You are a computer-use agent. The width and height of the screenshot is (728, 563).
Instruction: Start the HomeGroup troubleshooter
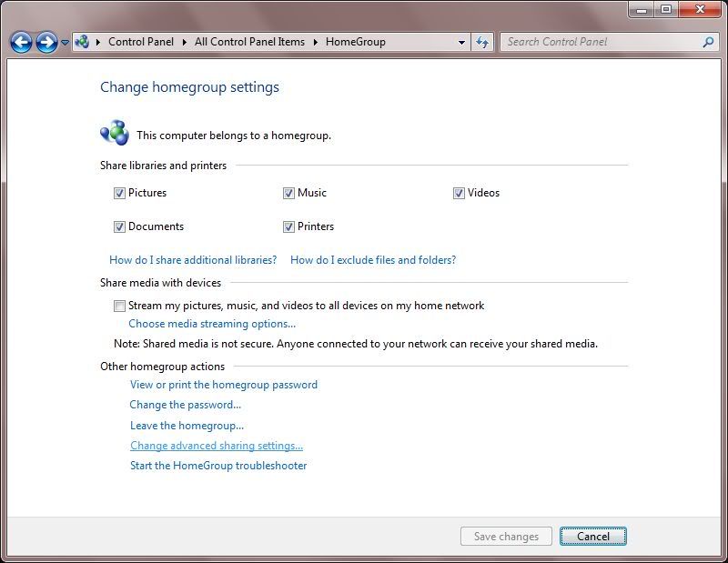click(x=218, y=466)
